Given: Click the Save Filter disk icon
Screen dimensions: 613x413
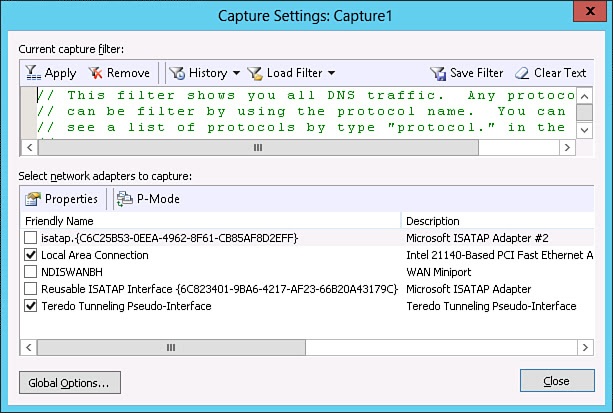Looking at the screenshot, I should tap(438, 73).
